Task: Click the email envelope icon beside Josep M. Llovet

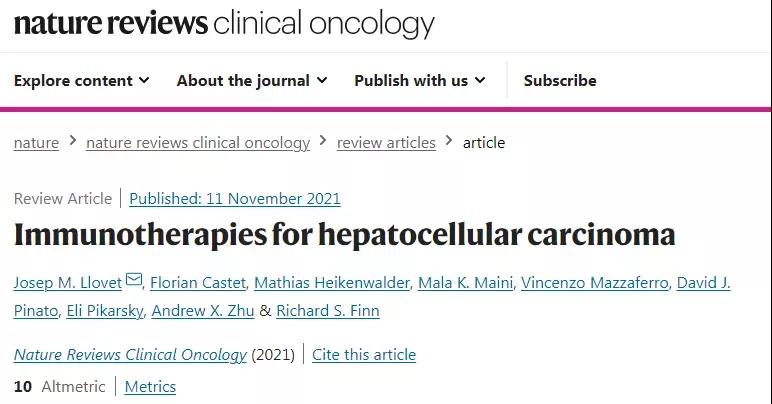Action: coord(134,280)
